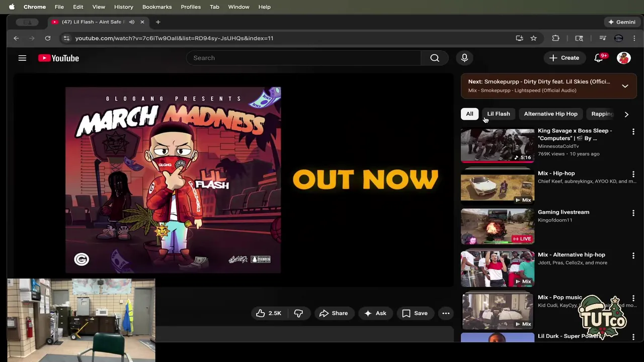Select the Alternative Hip Hop chip

click(x=550, y=114)
